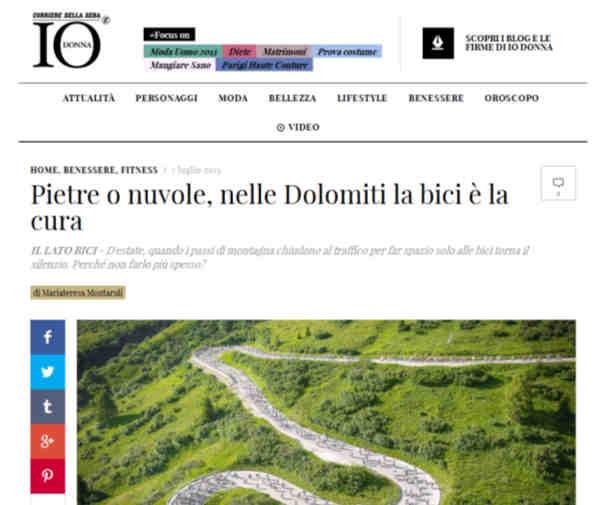Open the Video section
598x505 pixels.
[298, 127]
